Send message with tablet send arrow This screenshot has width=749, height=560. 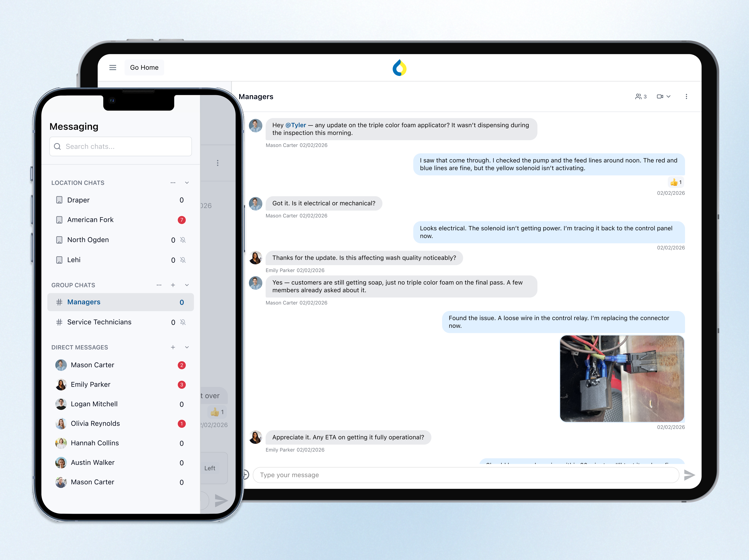click(689, 475)
